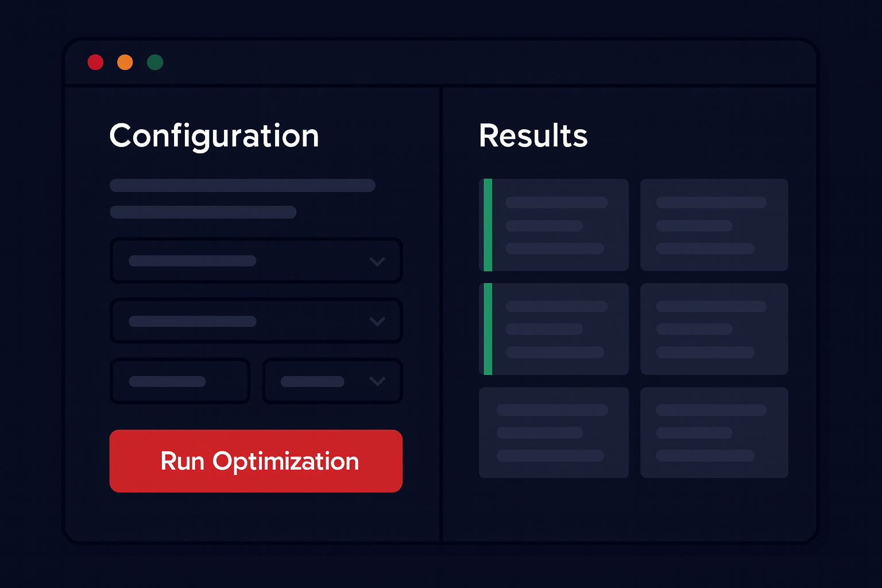Open the half-width dropdown above Run Optimization
Screen dimensions: 882x588
[331, 381]
